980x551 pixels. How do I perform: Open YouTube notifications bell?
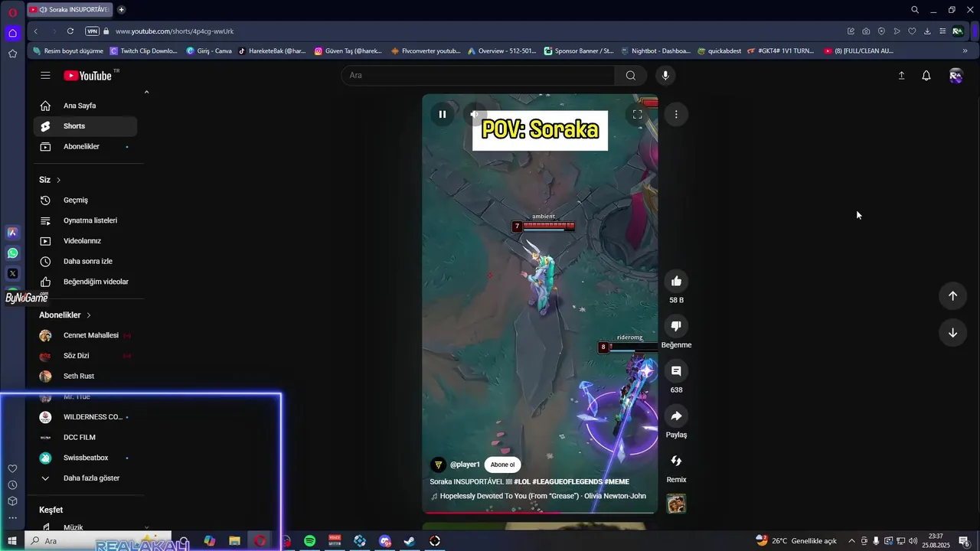[926, 75]
